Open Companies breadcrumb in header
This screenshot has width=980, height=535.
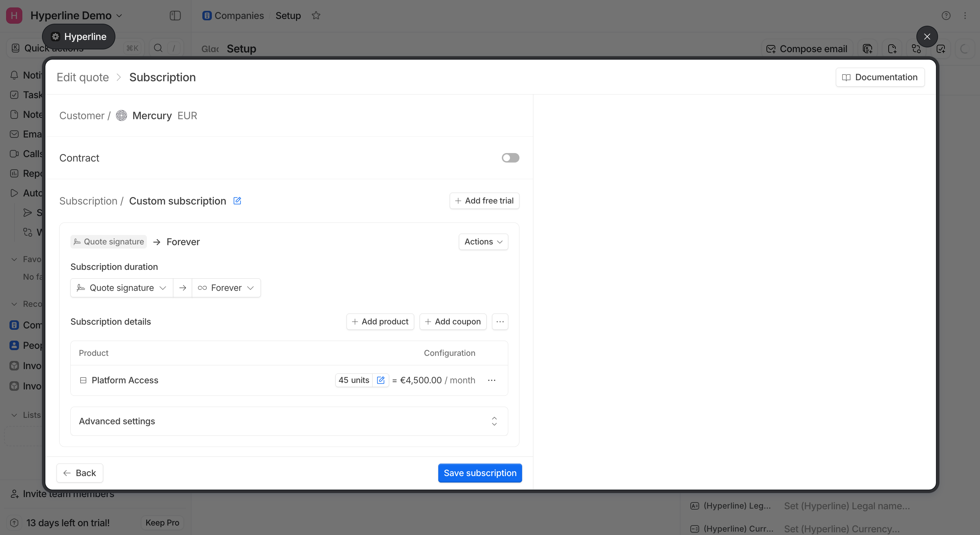(239, 16)
